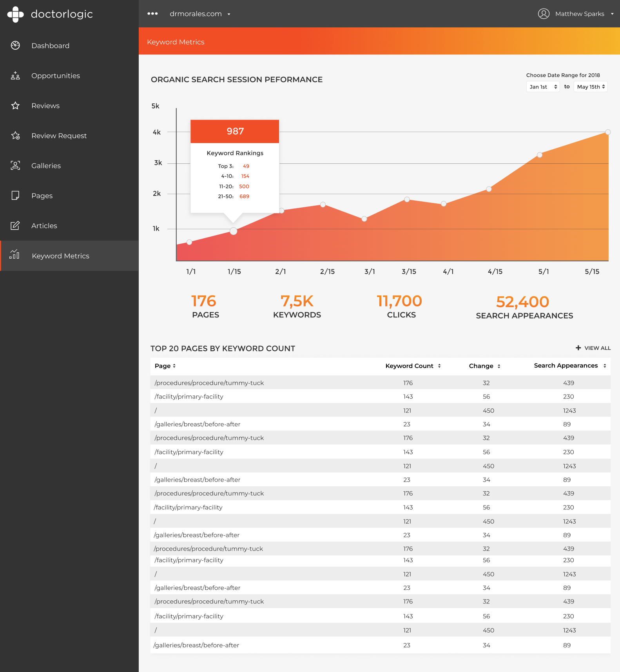Click the 5/1 data point on chart
The width and height of the screenshot is (620, 672).
pyautogui.click(x=540, y=155)
